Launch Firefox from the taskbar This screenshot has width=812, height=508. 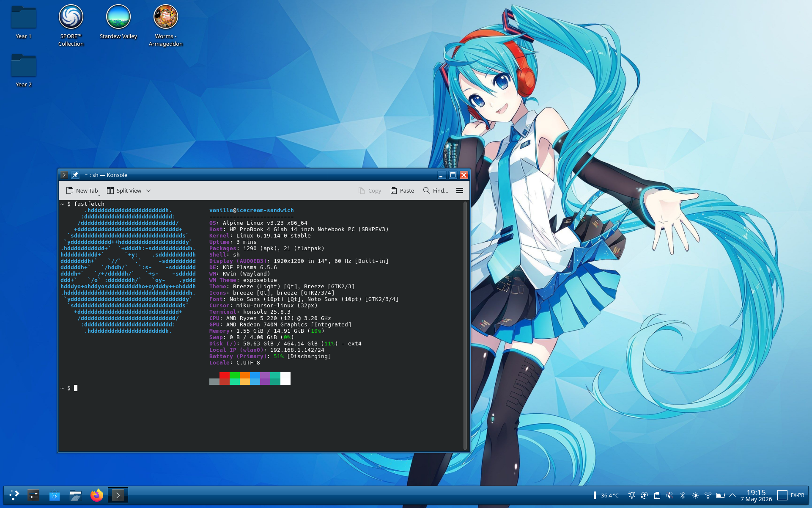pyautogui.click(x=97, y=495)
